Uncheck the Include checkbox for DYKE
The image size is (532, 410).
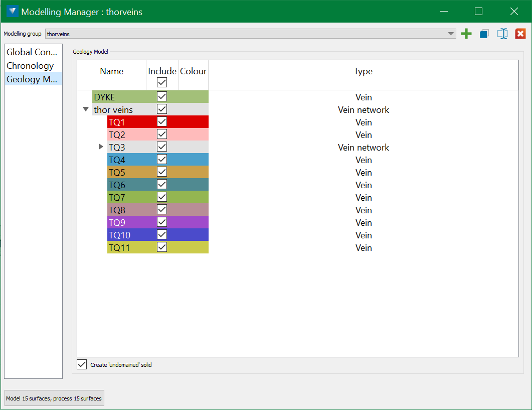click(162, 96)
